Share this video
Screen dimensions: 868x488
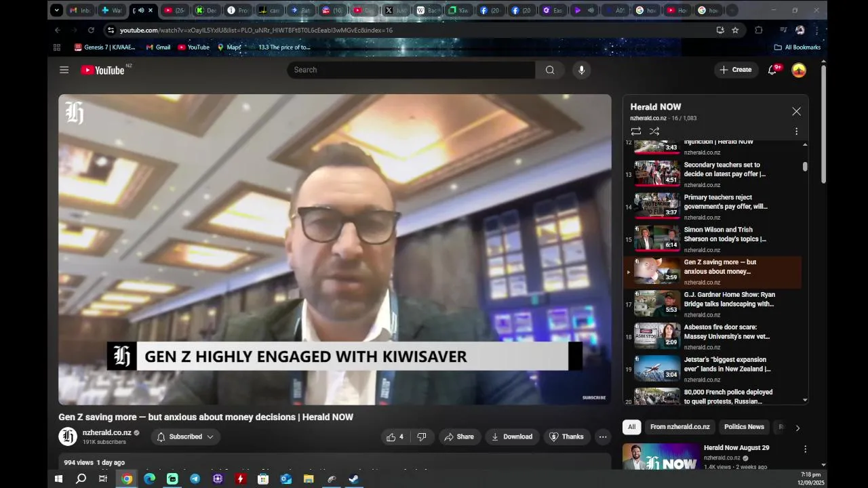pos(459,437)
